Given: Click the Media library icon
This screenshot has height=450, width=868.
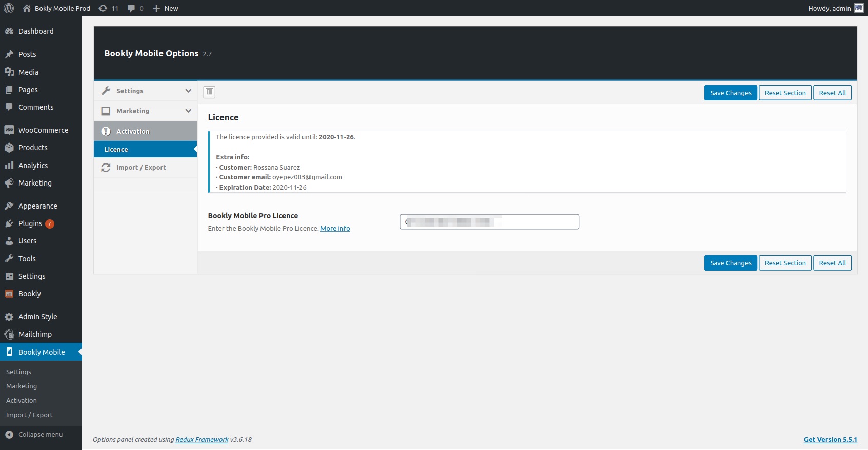Looking at the screenshot, I should point(9,72).
